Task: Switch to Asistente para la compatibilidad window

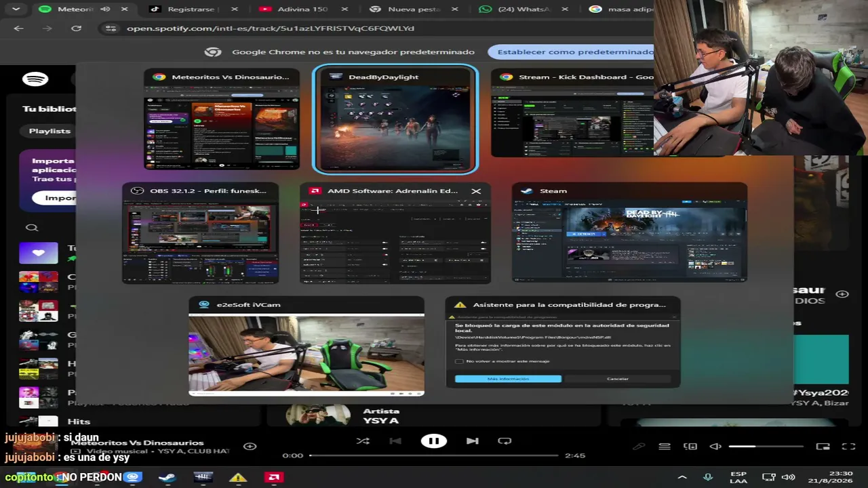Action: pyautogui.click(x=563, y=342)
